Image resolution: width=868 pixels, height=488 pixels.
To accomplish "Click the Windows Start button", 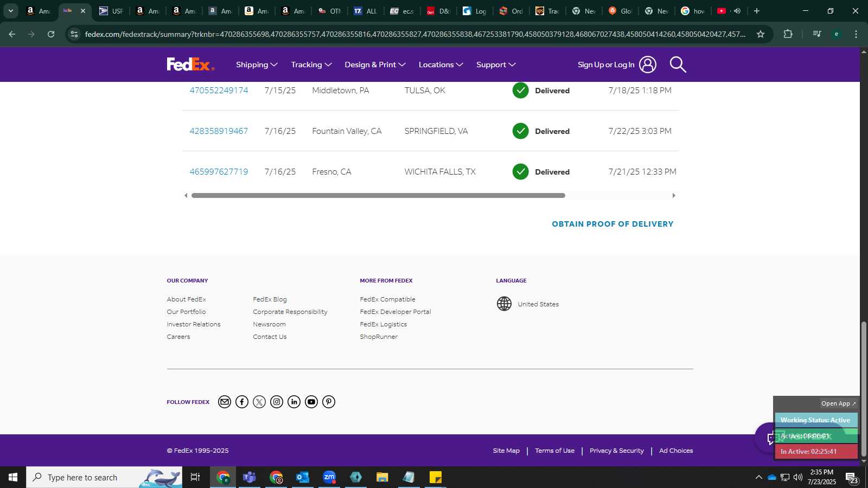I will (x=13, y=477).
